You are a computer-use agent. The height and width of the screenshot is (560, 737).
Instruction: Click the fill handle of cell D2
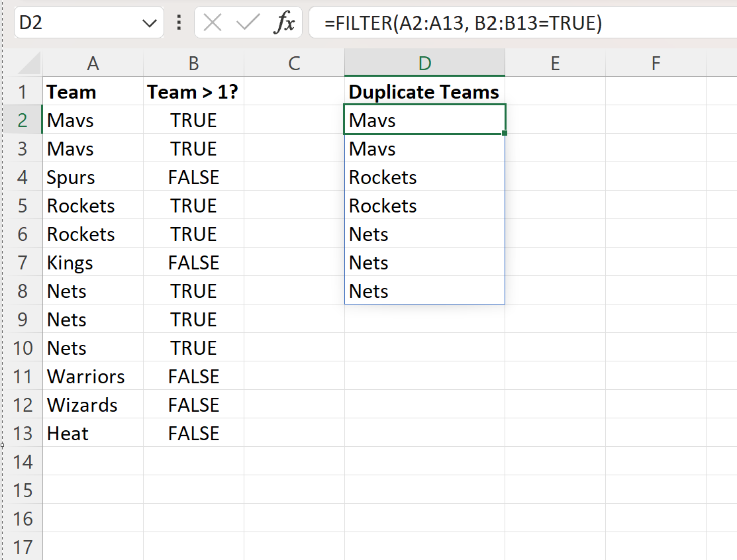[505, 134]
